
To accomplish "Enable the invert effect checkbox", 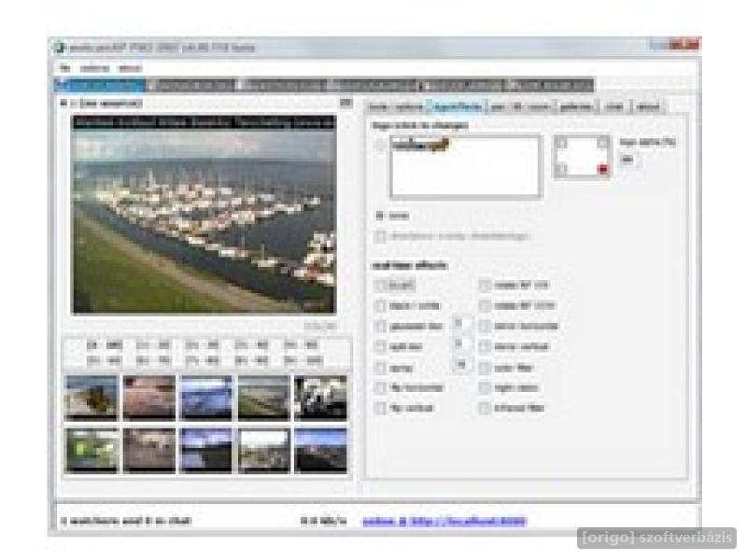I will (380, 286).
